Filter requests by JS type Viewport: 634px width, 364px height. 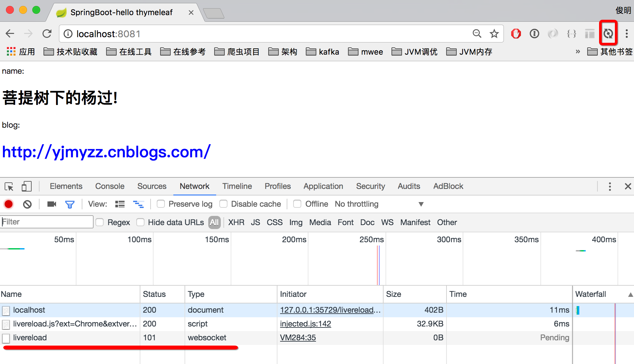255,222
